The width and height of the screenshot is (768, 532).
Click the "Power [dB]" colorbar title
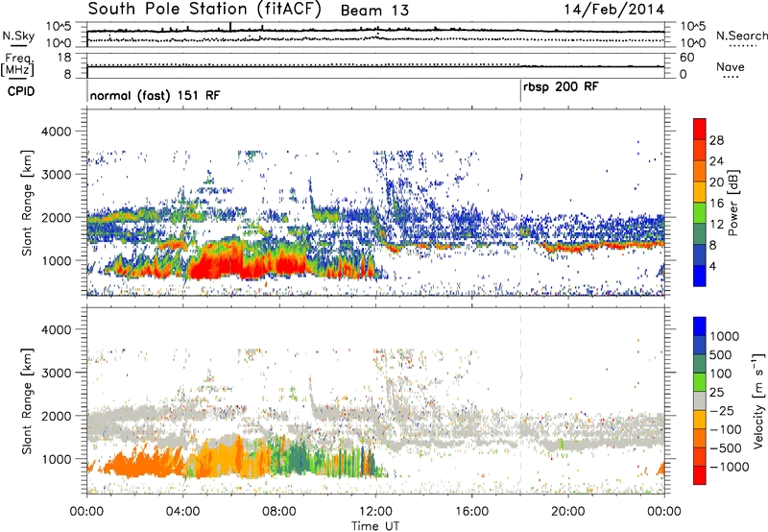click(733, 203)
